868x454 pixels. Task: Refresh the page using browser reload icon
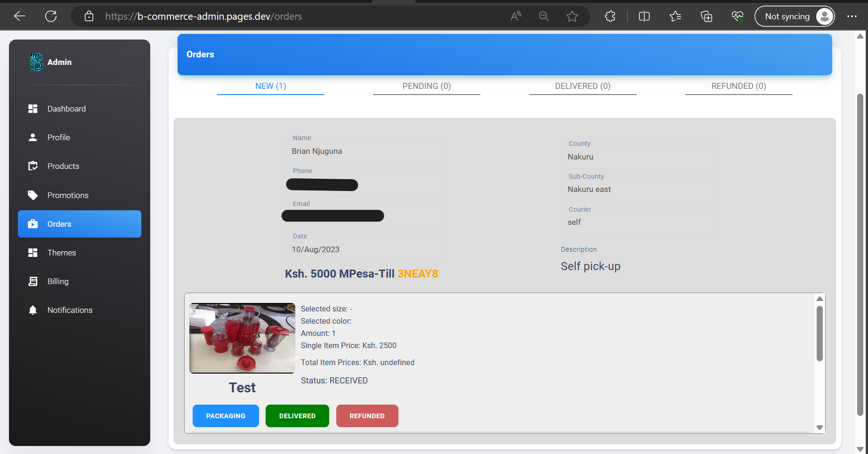pyautogui.click(x=51, y=16)
